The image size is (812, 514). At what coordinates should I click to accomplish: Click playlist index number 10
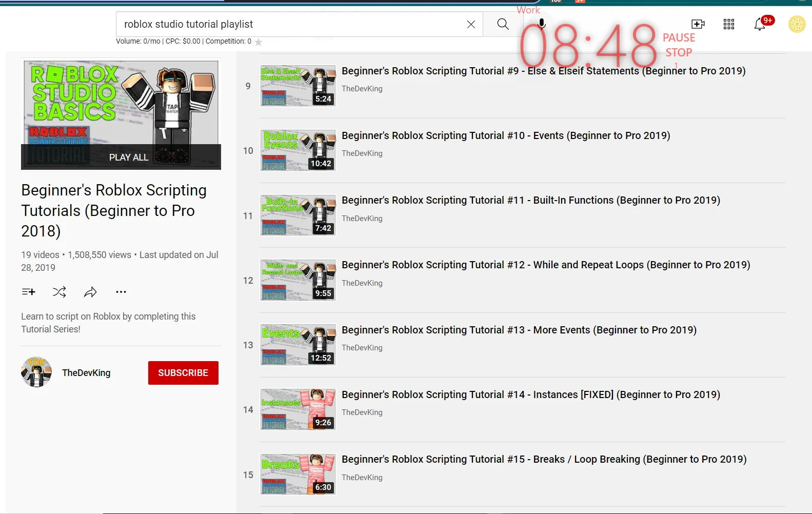[248, 151]
